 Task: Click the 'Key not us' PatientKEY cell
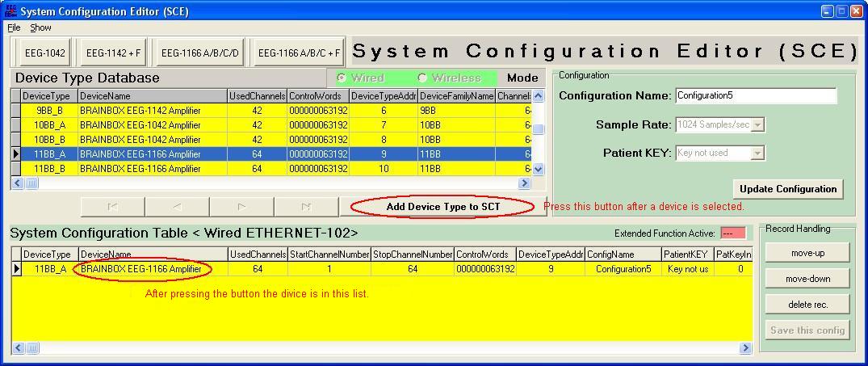point(688,269)
